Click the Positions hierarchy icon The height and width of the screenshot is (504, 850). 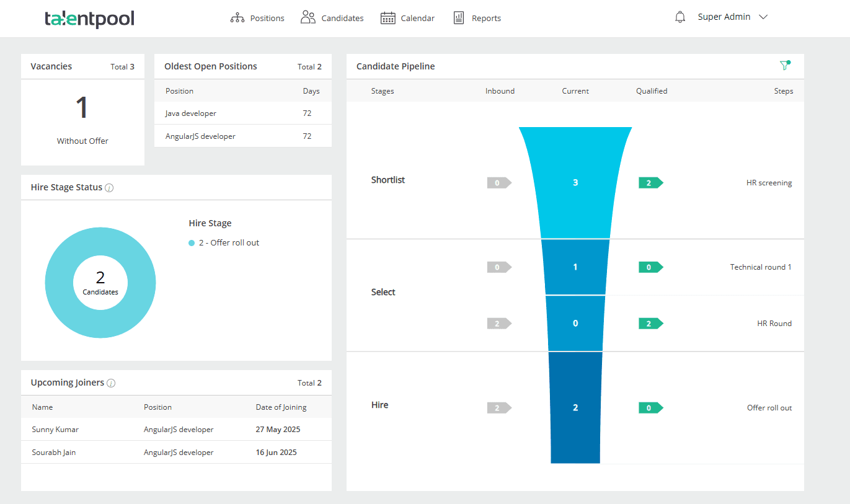point(237,18)
